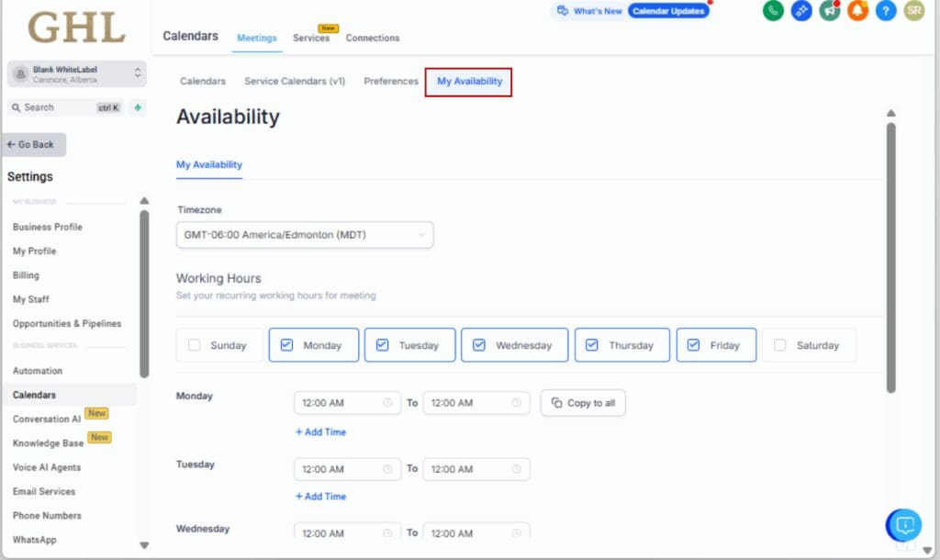Uncheck the Monday working day checkbox

[285, 344]
